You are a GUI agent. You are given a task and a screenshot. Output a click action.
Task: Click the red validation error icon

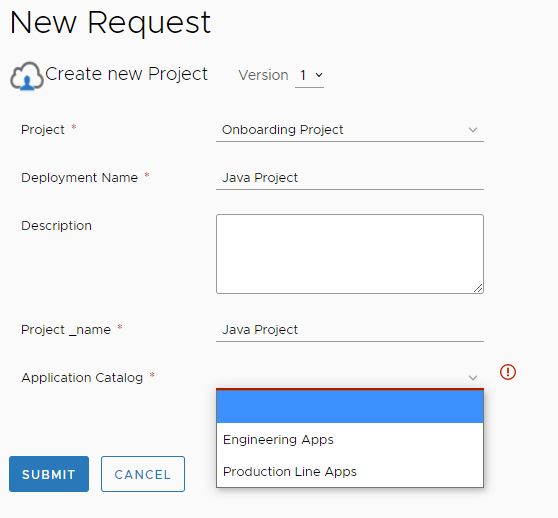tap(508, 372)
